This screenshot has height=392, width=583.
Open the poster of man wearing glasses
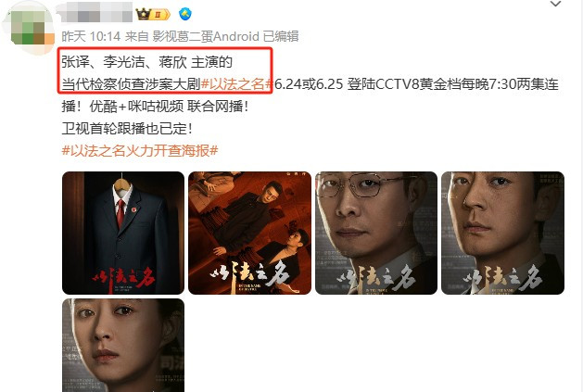point(376,233)
